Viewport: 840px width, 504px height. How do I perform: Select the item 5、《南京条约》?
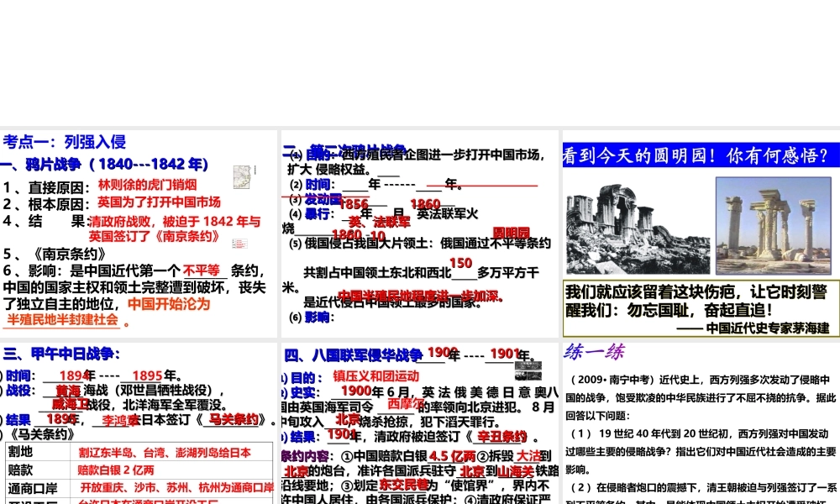[x=55, y=254]
